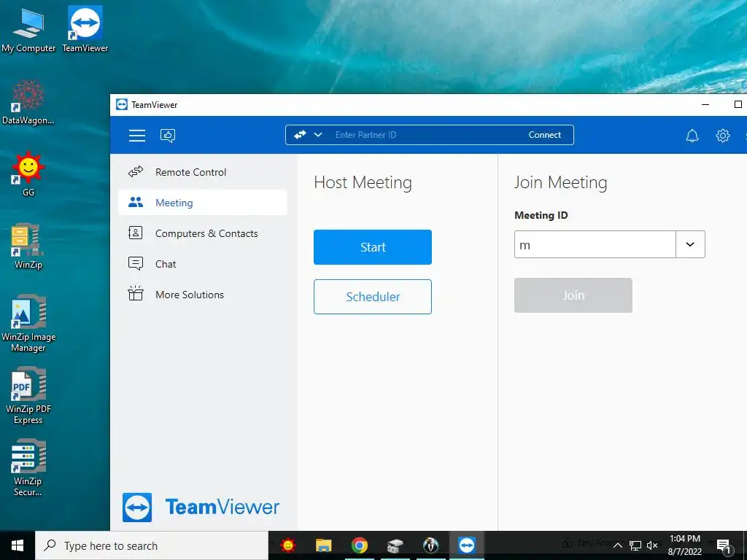The width and height of the screenshot is (747, 560).
Task: Open the Action Center notifications icon
Action: coord(723,545)
